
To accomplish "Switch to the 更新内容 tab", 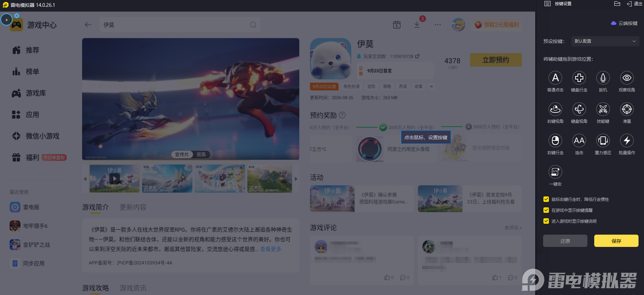I will (x=133, y=207).
